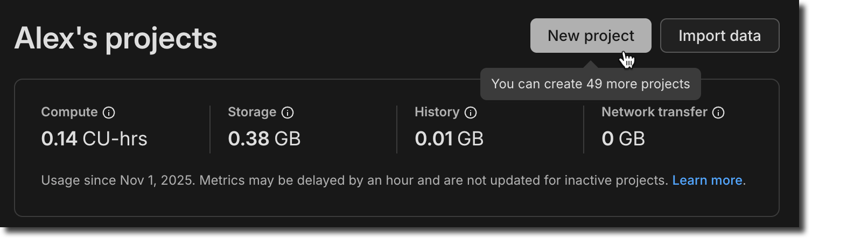Click the Network transfer label text
Viewport: 868px width, 238px height.
[x=654, y=112]
